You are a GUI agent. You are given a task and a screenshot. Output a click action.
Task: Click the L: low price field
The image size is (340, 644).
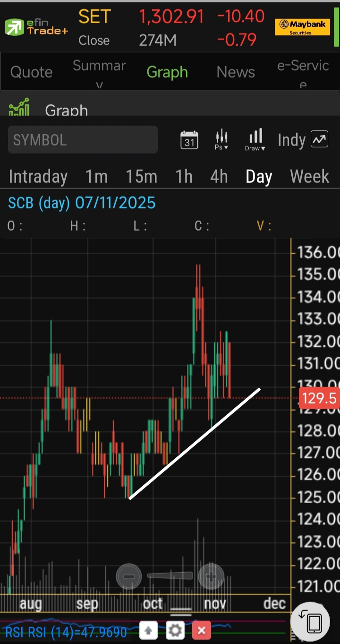pos(140,226)
